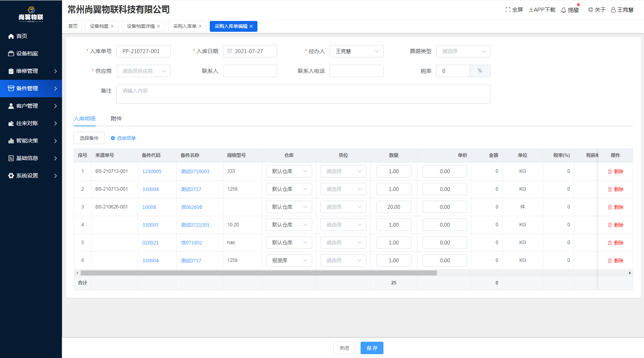Open the 供应商 supplier dropdown
The image size is (644, 358).
coord(143,71)
